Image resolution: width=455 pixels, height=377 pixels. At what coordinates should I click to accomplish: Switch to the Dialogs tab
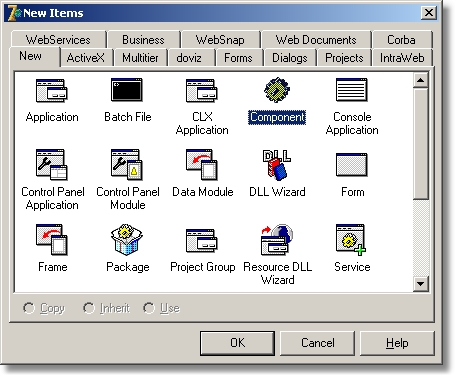click(290, 58)
